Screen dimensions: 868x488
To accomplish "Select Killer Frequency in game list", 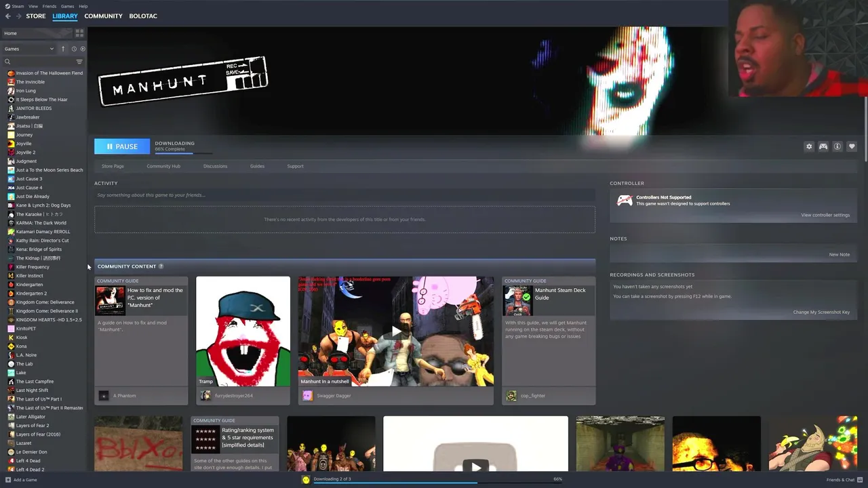I will pos(33,267).
